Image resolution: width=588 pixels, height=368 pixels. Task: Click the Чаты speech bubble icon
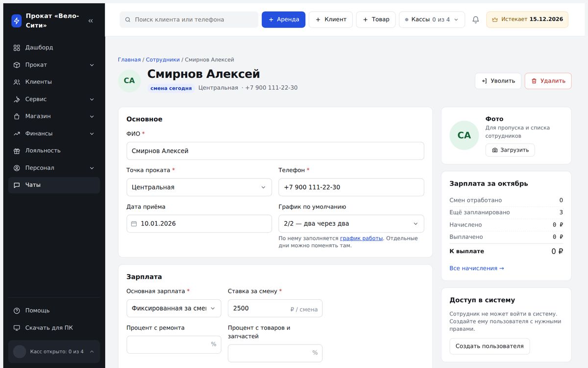pos(17,185)
